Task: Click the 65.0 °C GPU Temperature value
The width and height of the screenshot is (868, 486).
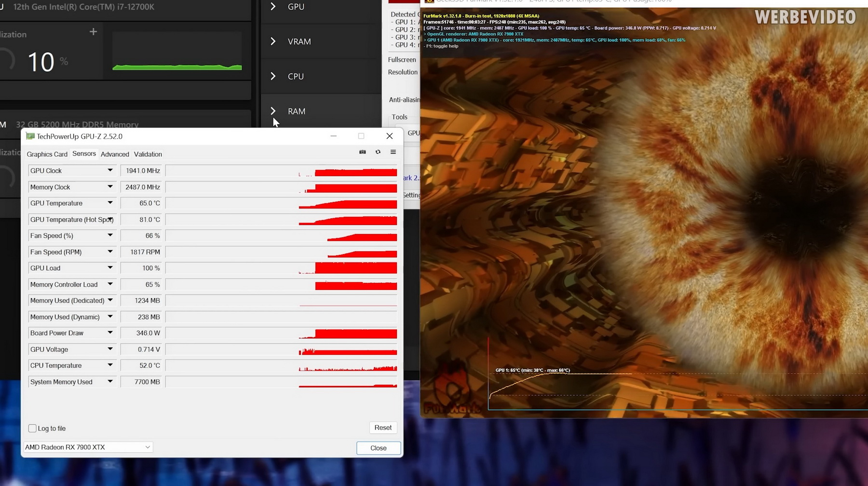Action: coord(141,203)
